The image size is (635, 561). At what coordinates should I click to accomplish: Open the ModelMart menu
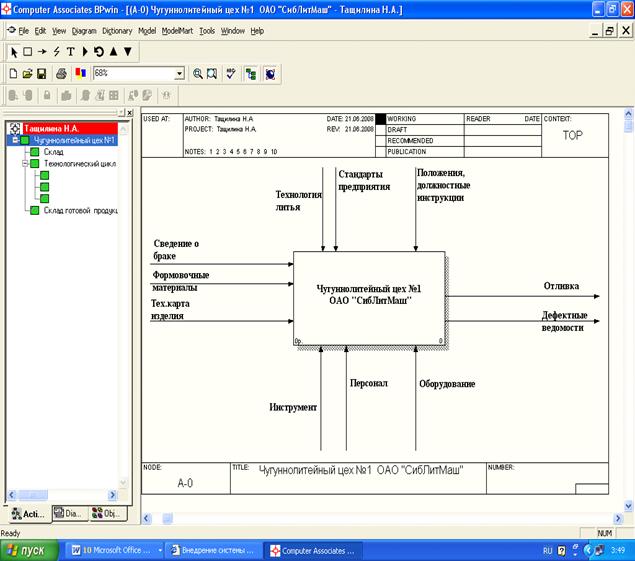pyautogui.click(x=178, y=31)
